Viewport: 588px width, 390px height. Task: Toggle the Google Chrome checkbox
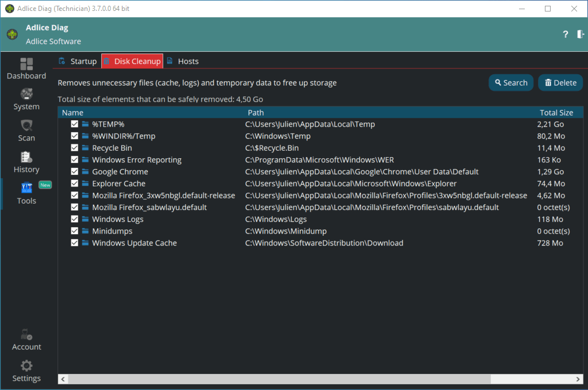(x=75, y=172)
